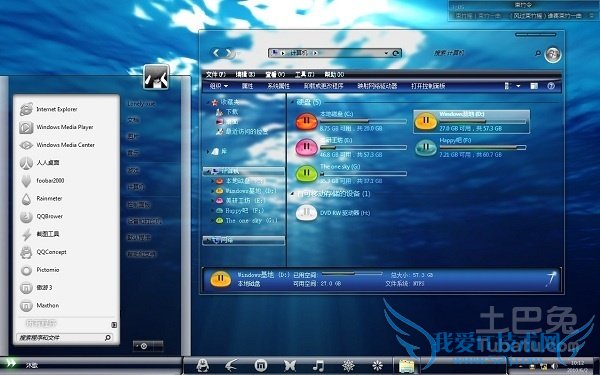
Task: Click the QQ penguin icon on the taskbar
Action: 202,366
